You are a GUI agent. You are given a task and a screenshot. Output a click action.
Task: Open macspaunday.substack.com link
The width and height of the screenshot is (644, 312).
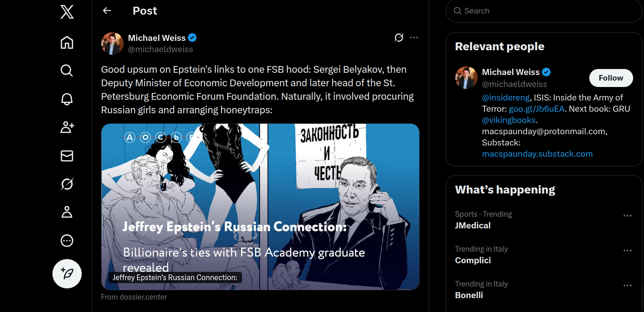click(537, 154)
